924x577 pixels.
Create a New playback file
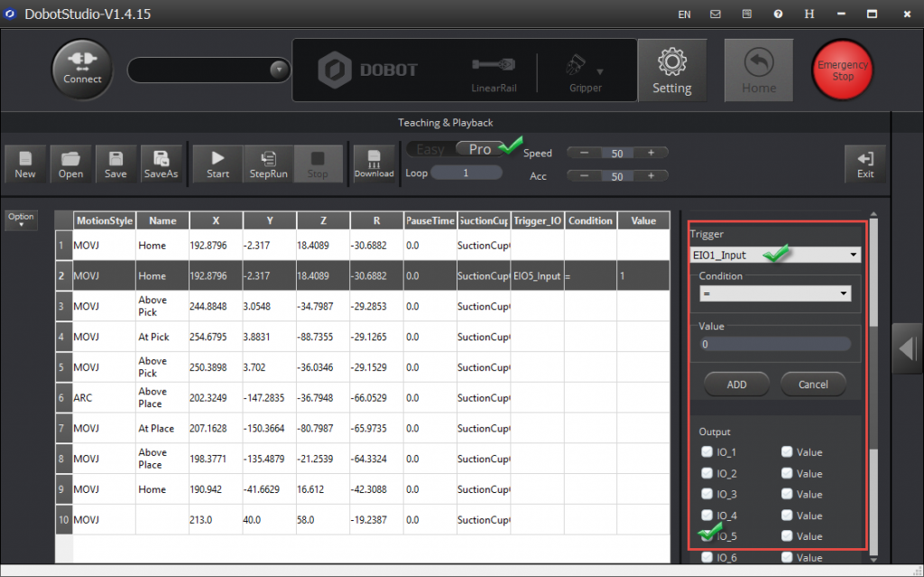(25, 163)
